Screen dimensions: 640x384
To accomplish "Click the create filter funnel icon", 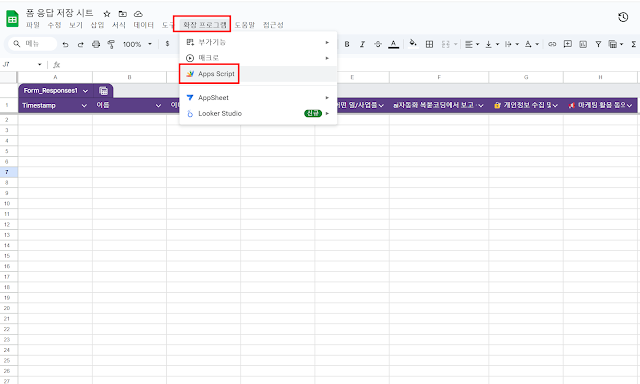I will [x=598, y=44].
